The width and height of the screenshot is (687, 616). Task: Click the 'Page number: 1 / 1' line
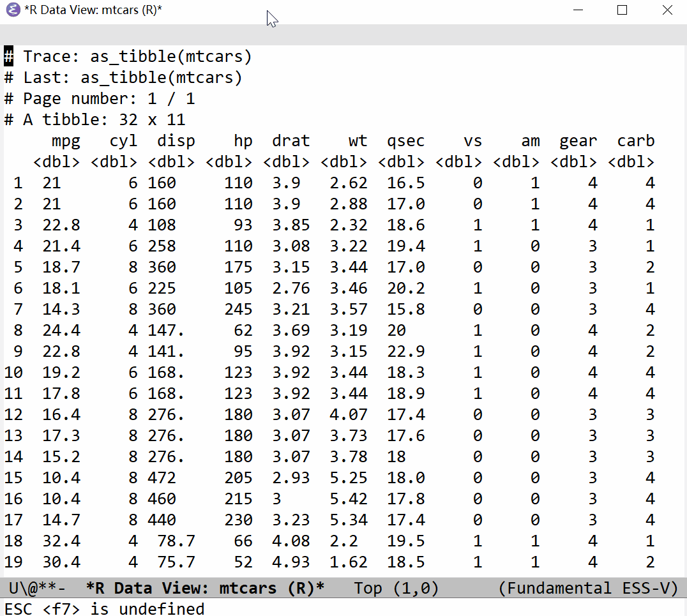coord(109,99)
